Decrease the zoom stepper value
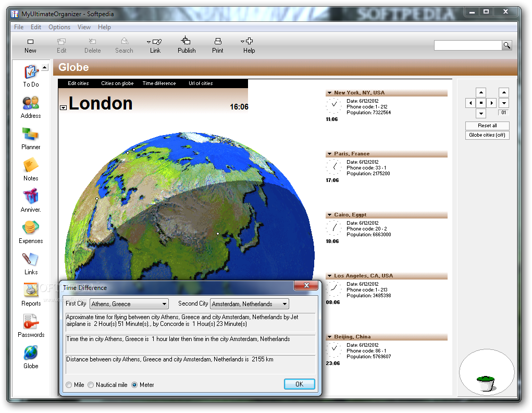The image size is (532, 413). [x=504, y=103]
